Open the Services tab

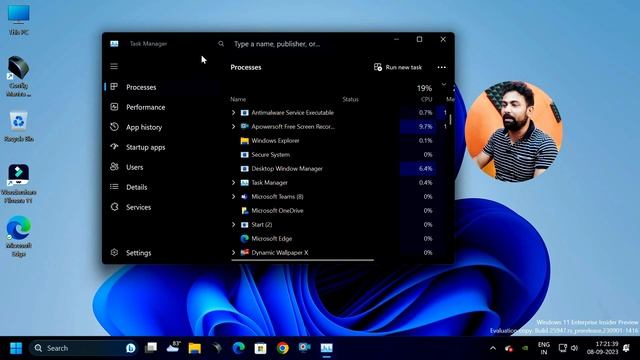point(162,207)
